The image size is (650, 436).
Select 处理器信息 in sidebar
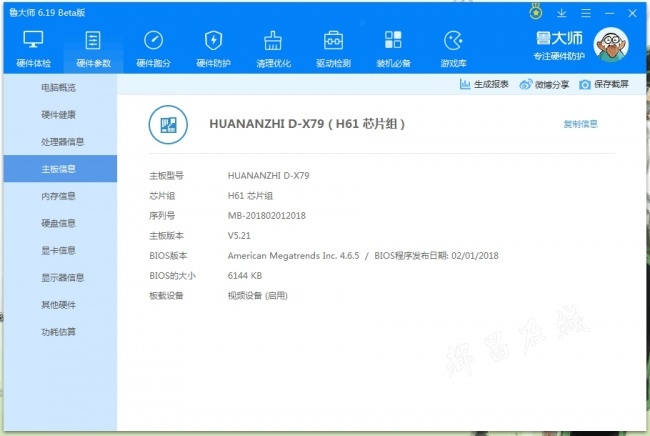pyautogui.click(x=63, y=142)
